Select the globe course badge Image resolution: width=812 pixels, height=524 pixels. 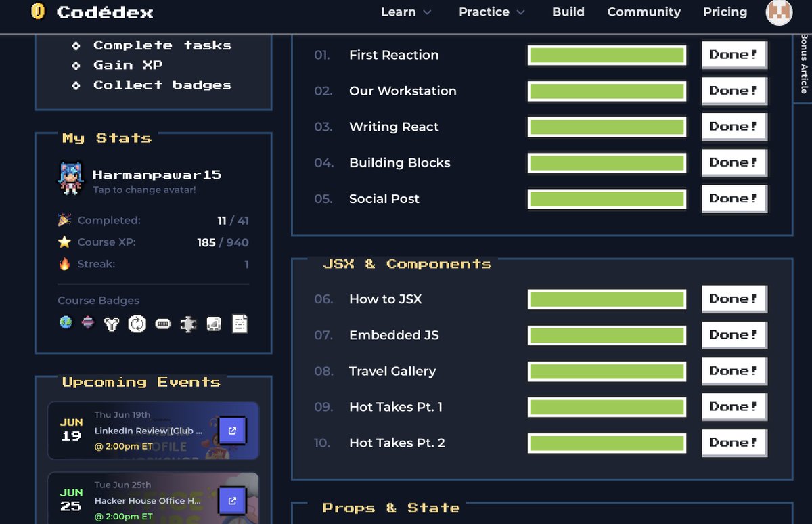[66, 324]
